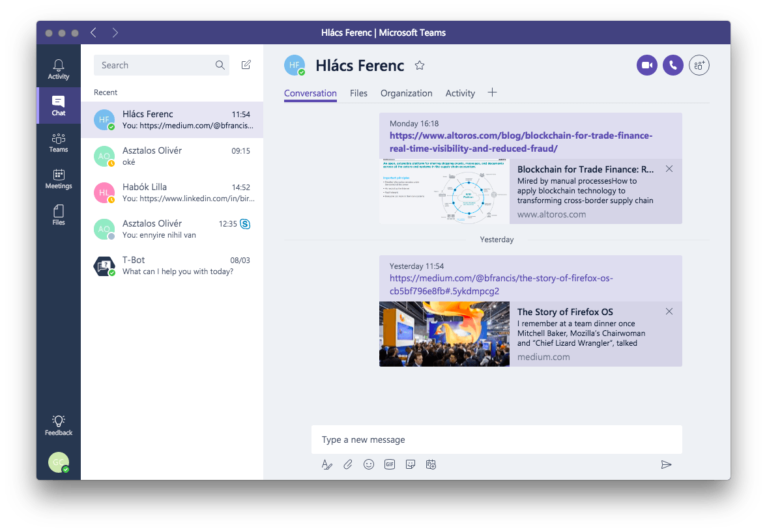Open the Activity feed in sidebar
The height and width of the screenshot is (532, 767).
pyautogui.click(x=59, y=70)
